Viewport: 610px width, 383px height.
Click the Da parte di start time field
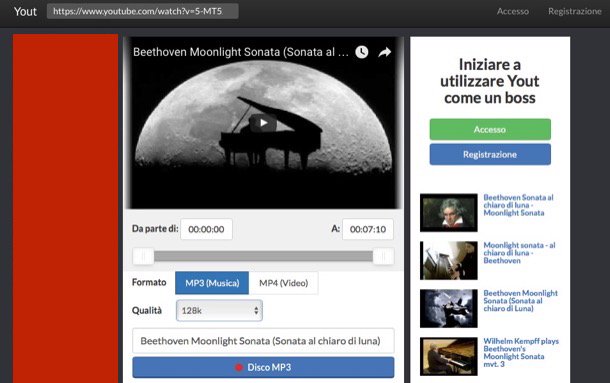(207, 229)
